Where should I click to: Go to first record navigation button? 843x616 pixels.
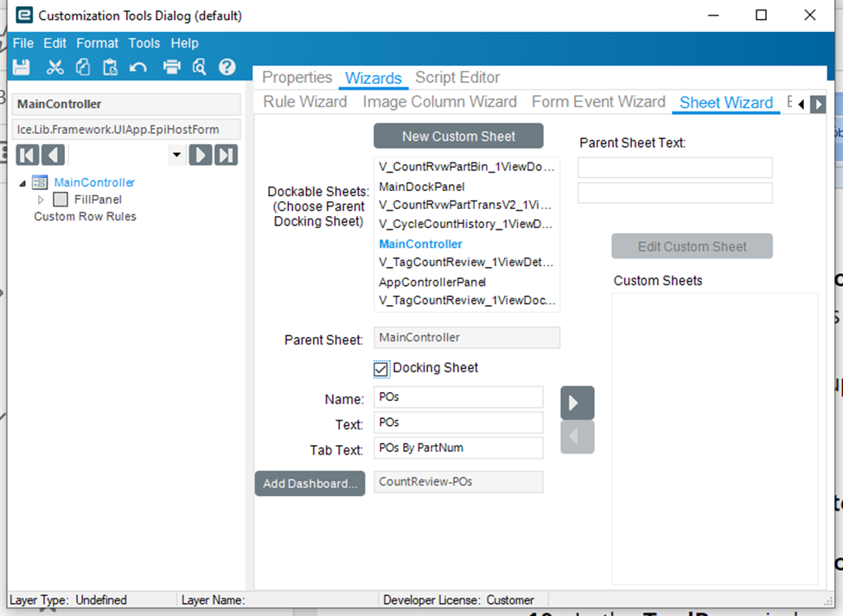[x=28, y=156]
